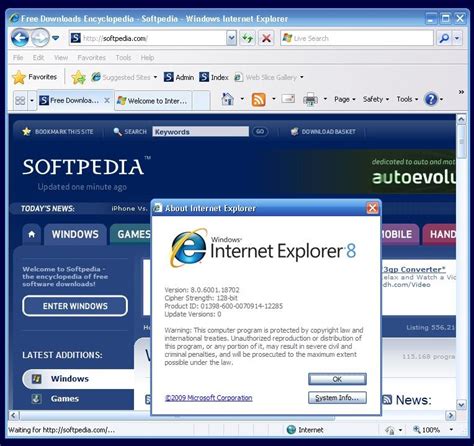The height and width of the screenshot is (446, 474).
Task: Click into the Live Search box
Action: tap(357, 38)
